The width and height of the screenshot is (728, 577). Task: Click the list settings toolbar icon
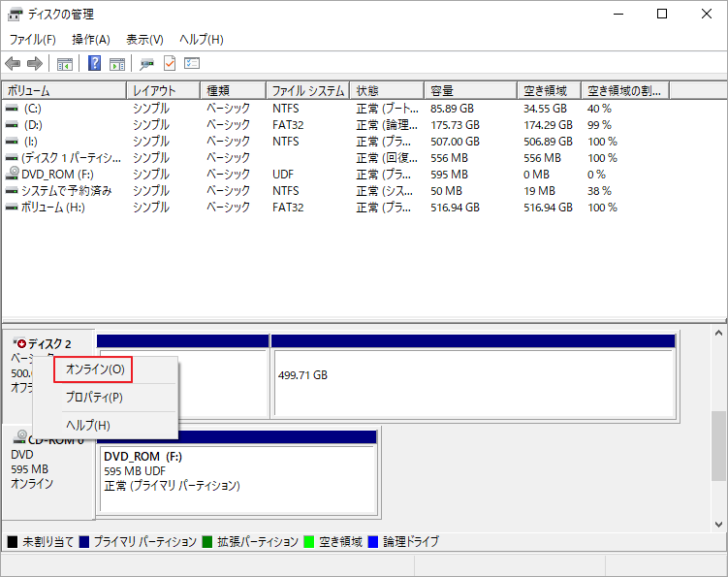tap(192, 63)
